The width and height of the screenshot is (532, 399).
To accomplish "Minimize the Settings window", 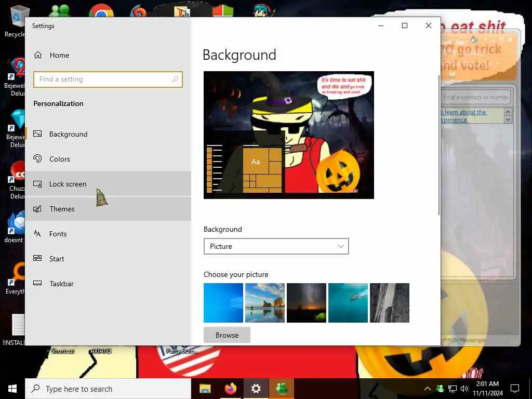I will click(381, 26).
